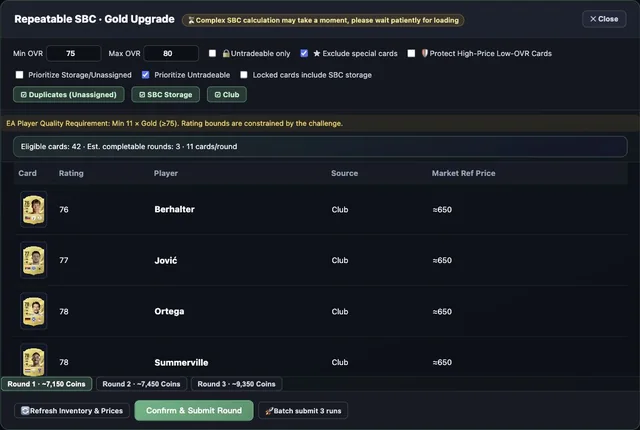Click rating 77 in Jović row
Image resolution: width=640 pixels, height=430 pixels.
point(64,260)
